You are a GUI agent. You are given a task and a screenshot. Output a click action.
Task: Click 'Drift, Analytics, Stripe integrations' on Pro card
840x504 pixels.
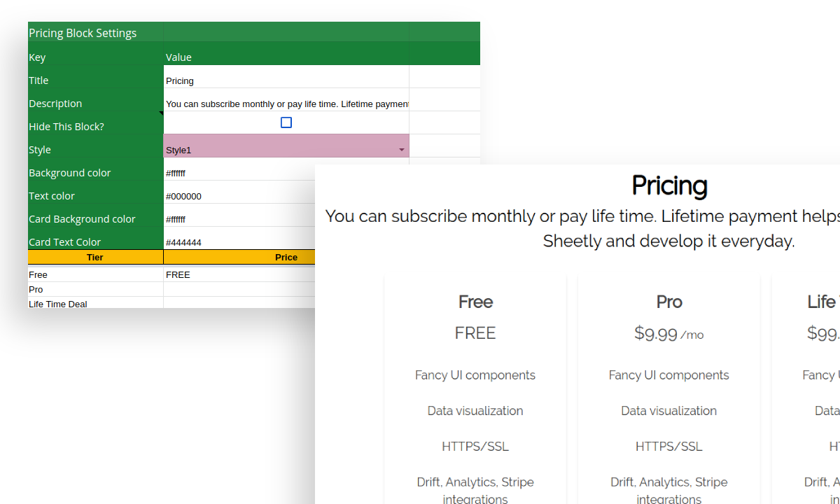tap(669, 490)
